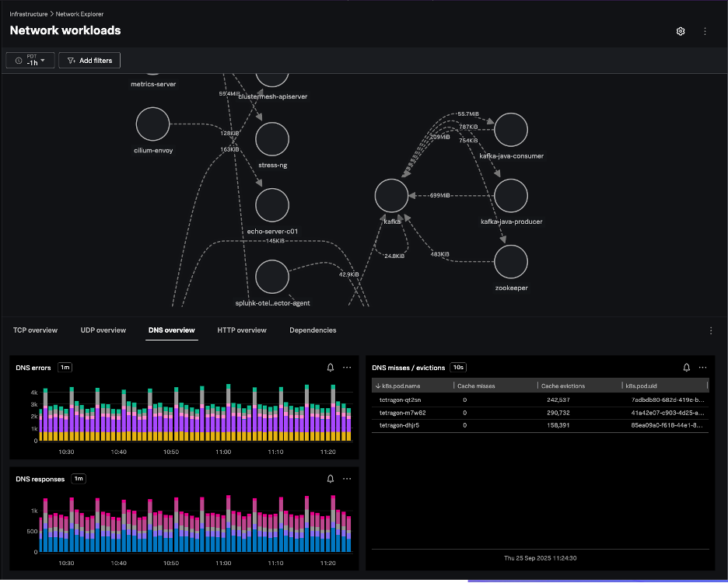Open the 1m resolution selector on DNS errors
The image size is (728, 583).
[x=65, y=368]
